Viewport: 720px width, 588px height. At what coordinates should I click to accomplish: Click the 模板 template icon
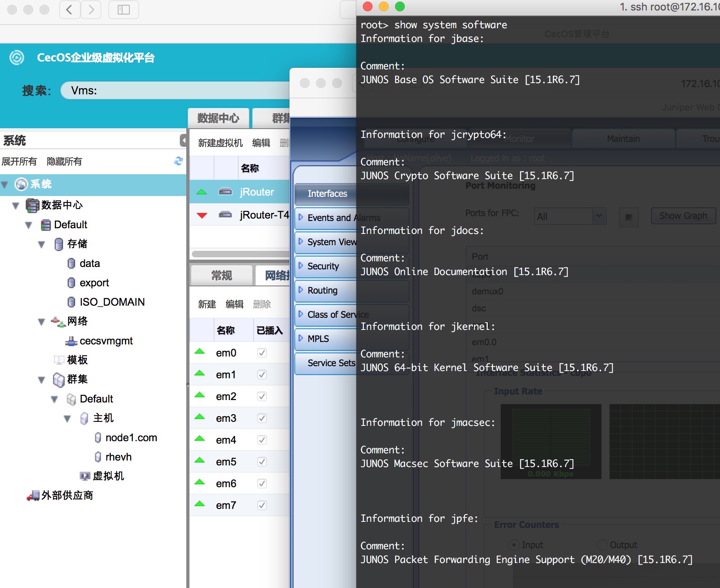tap(59, 360)
